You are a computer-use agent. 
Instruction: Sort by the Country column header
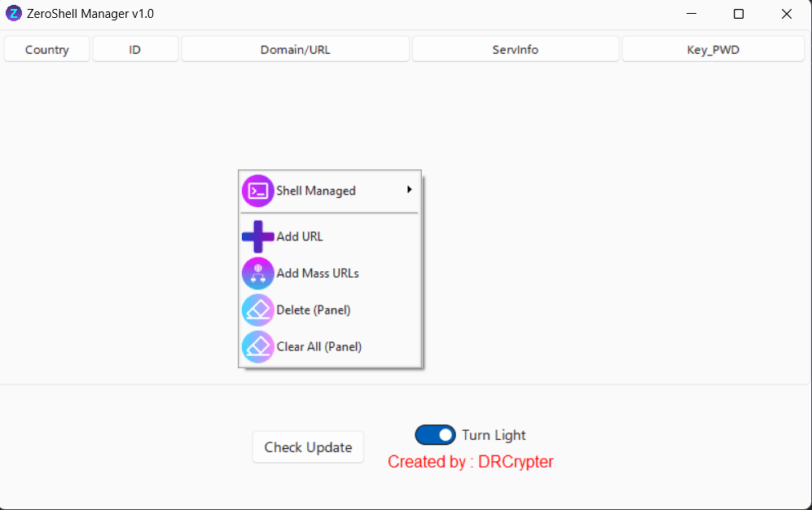47,49
